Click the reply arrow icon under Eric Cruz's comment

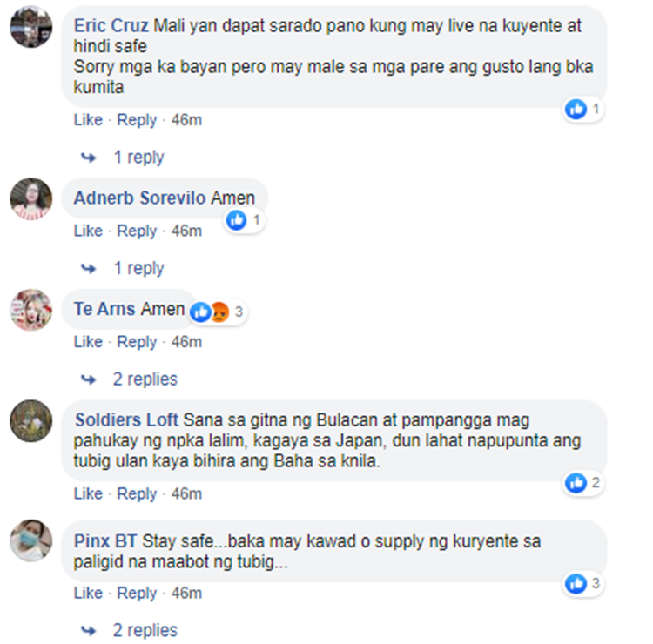[x=88, y=158]
